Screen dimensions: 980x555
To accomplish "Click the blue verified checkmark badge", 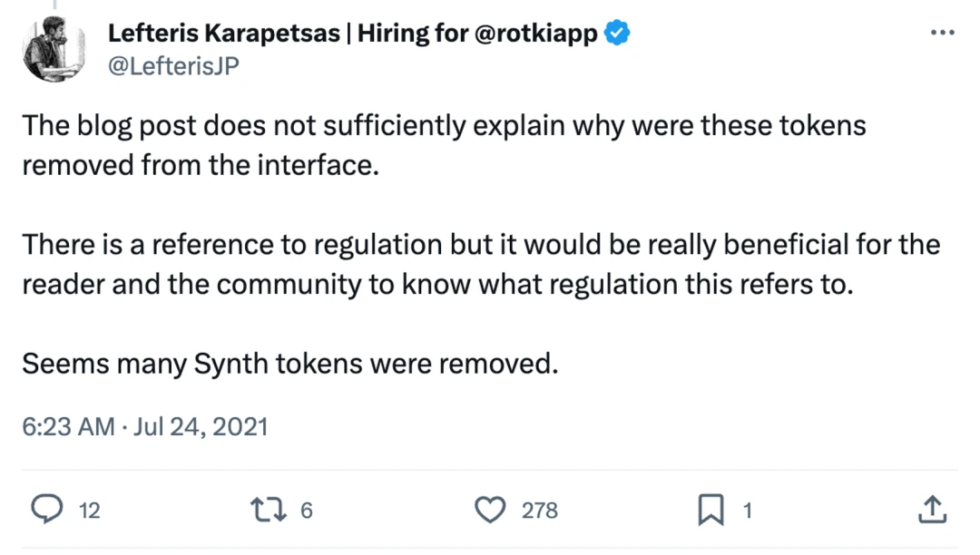I will tap(618, 34).
